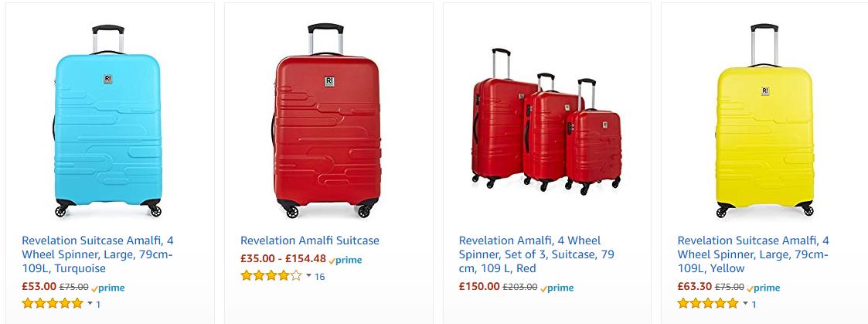
Task: Open the Set of 3 Red suitcase title link
Action: [x=536, y=254]
